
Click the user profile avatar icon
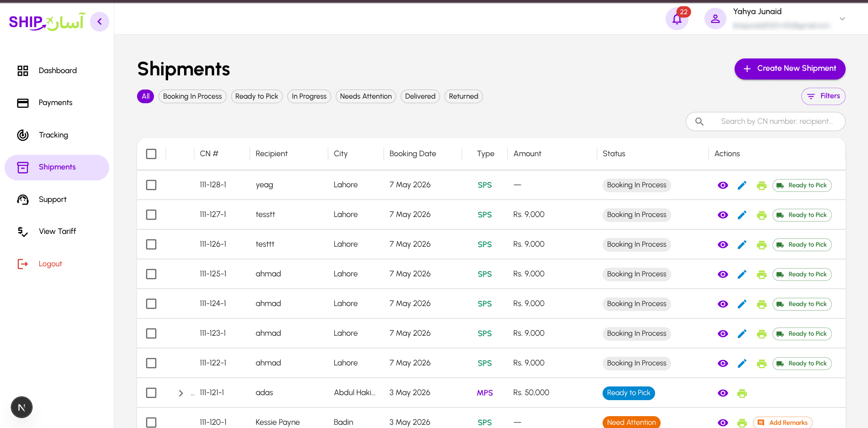coord(715,19)
